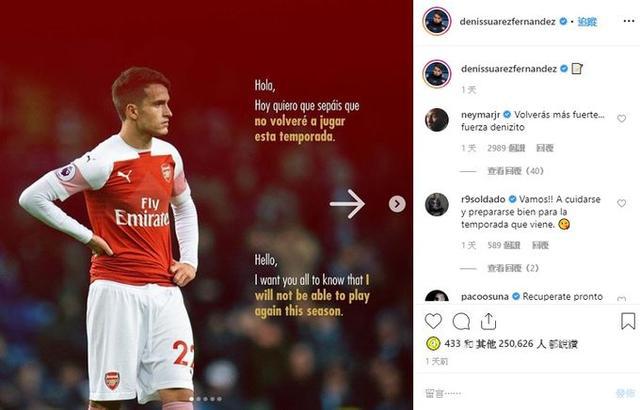640x410 pixels.
Task: Like neymarjr's comment
Action: click(x=621, y=118)
